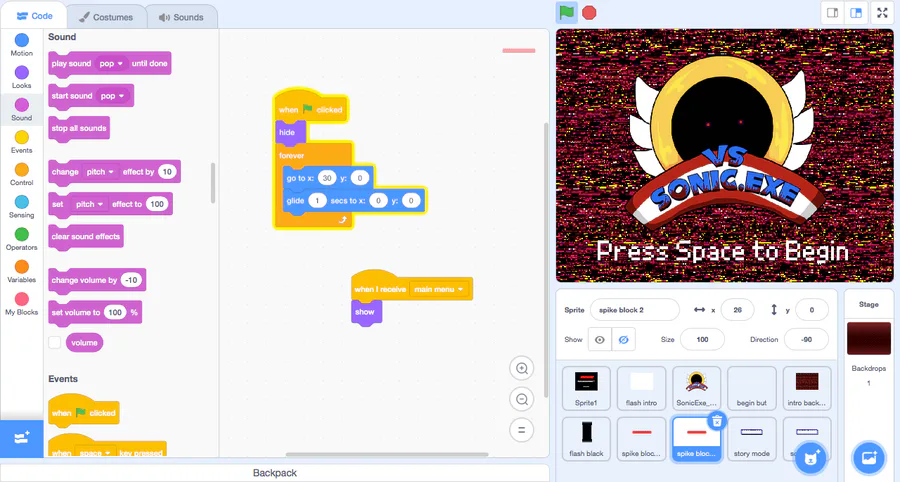
Task: Open full screen stage mode
Action: click(882, 13)
